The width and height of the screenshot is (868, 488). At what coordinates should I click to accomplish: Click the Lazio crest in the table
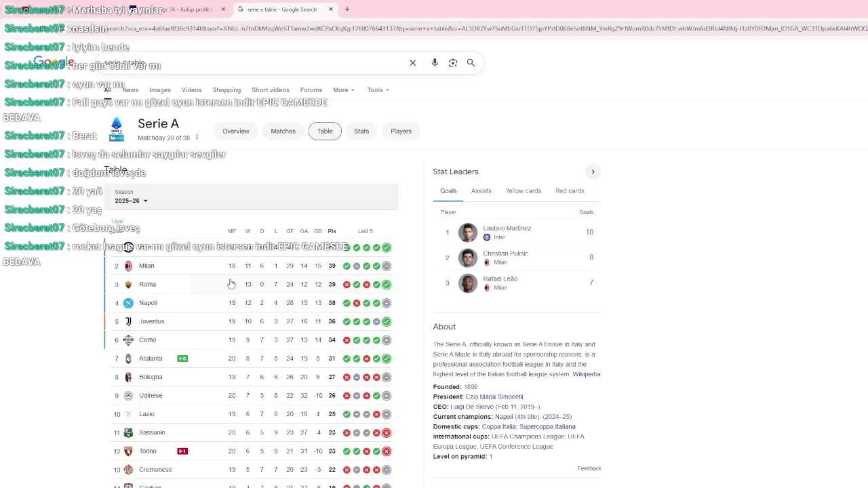click(x=128, y=414)
